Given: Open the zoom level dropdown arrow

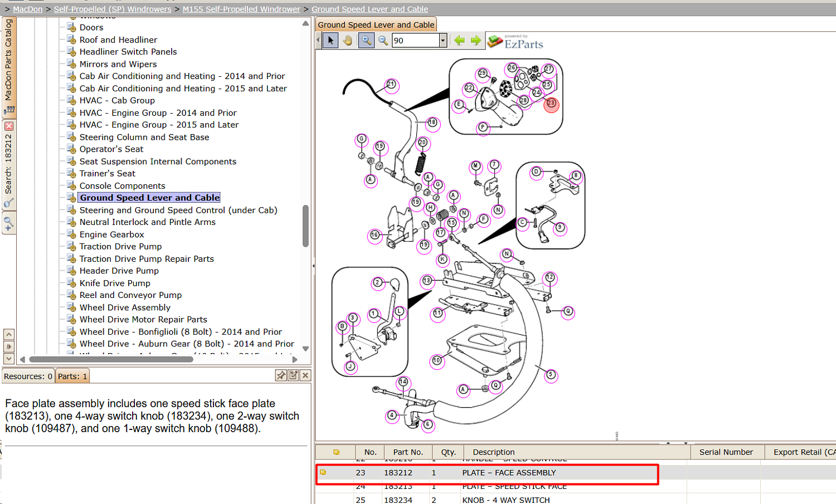Looking at the screenshot, I should tap(443, 40).
